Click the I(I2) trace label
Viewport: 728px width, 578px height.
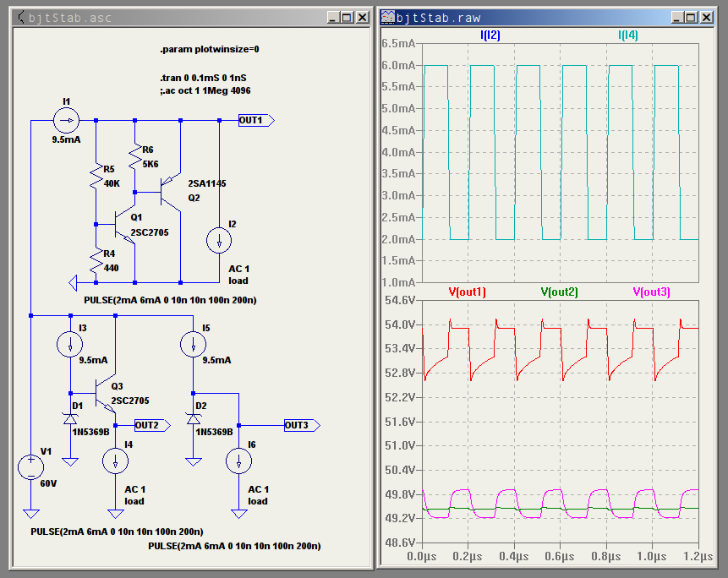point(490,35)
